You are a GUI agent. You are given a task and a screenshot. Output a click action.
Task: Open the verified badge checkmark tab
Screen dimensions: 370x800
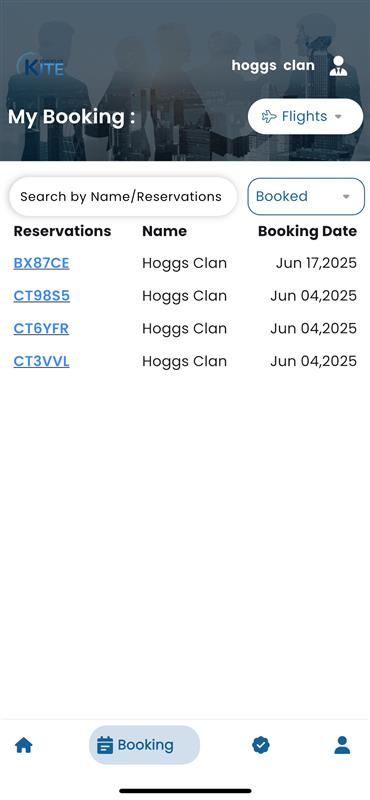tap(261, 745)
